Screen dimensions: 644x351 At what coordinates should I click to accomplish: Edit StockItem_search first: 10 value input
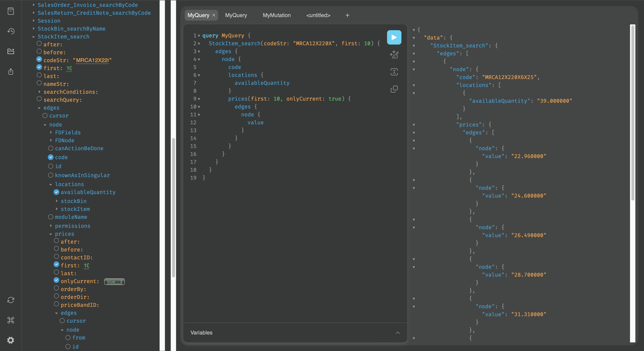69,68
